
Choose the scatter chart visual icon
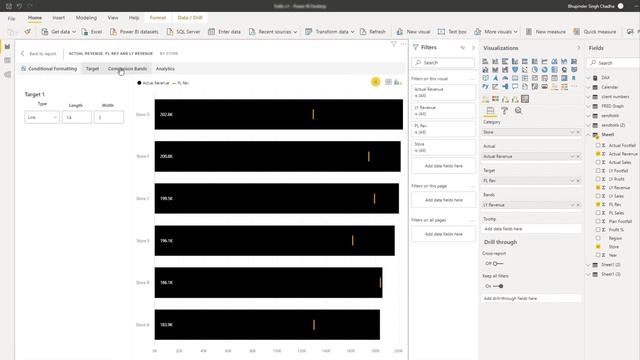(x=525, y=70)
